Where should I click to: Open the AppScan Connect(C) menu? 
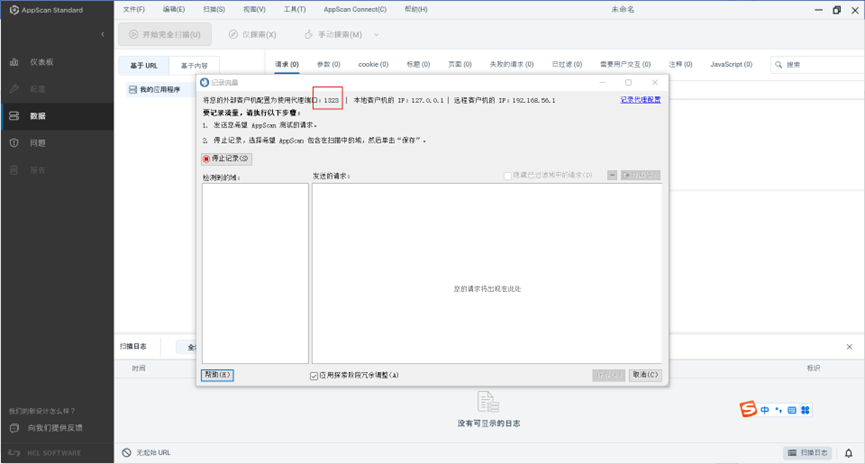[355, 9]
